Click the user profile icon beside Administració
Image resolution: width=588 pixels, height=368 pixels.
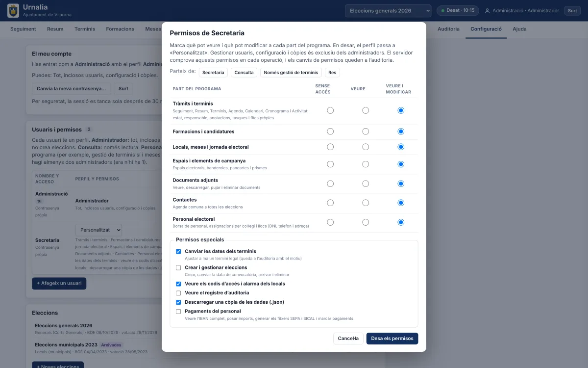(487, 11)
